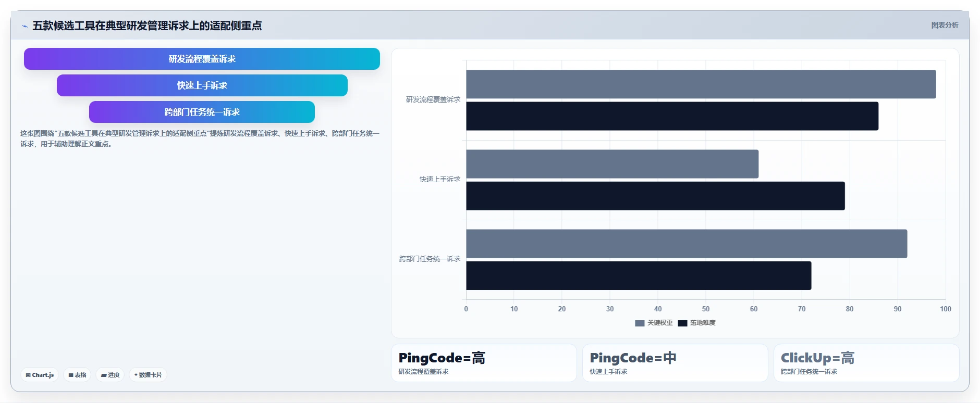Select the 跨部门任务统一诉求 funnel bar
The image size is (980, 403).
point(202,112)
